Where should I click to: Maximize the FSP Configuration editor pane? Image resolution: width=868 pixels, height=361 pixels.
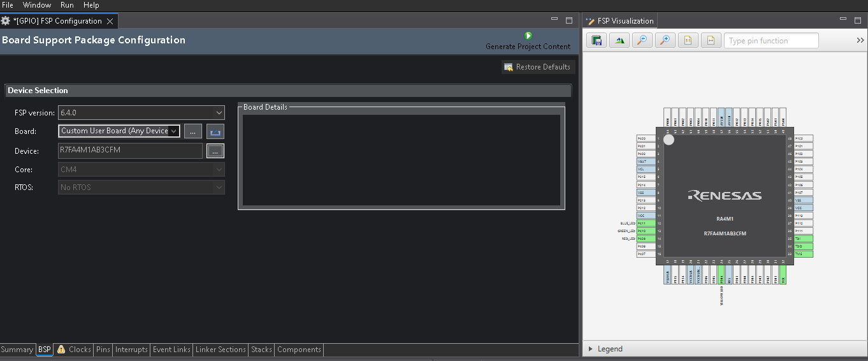[x=569, y=20]
